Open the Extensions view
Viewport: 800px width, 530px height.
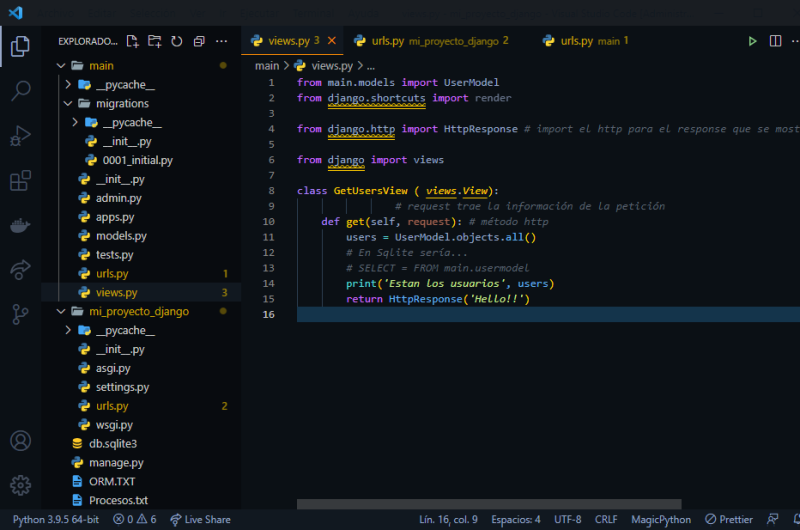click(x=20, y=181)
